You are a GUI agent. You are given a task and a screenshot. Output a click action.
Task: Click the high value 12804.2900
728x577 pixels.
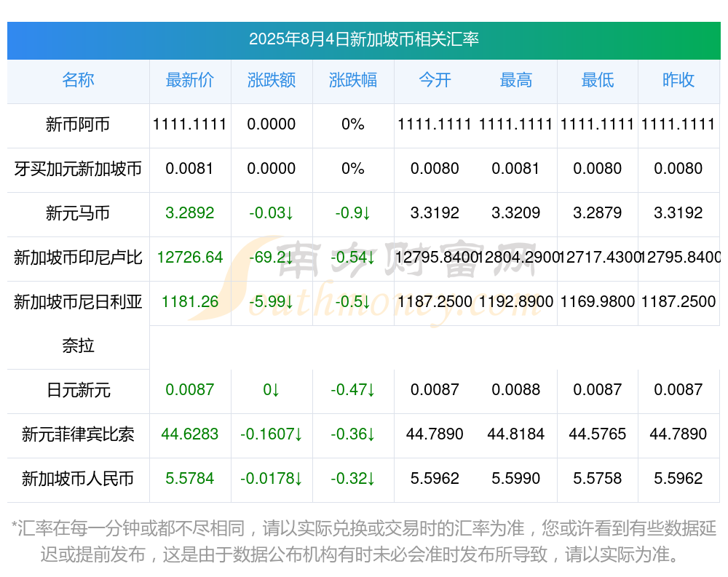point(517,257)
